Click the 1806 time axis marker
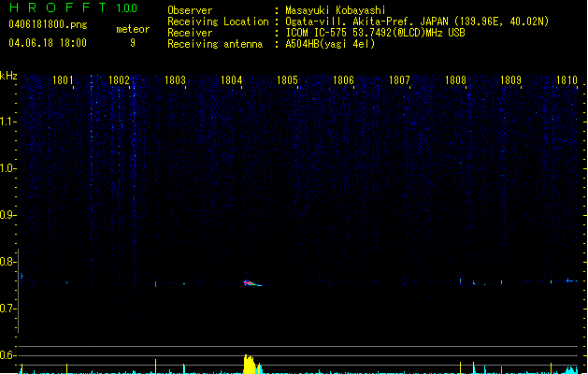The height and width of the screenshot is (374, 588). pos(343,80)
